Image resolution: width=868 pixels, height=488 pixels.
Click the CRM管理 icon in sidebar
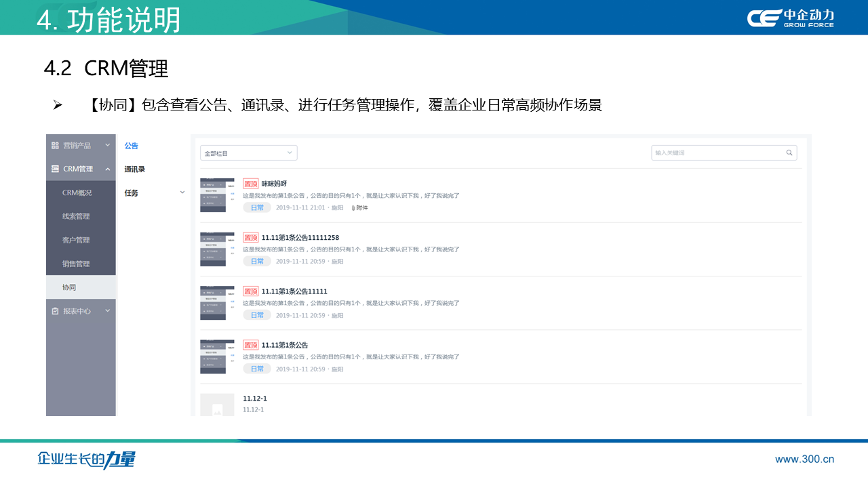(55, 169)
